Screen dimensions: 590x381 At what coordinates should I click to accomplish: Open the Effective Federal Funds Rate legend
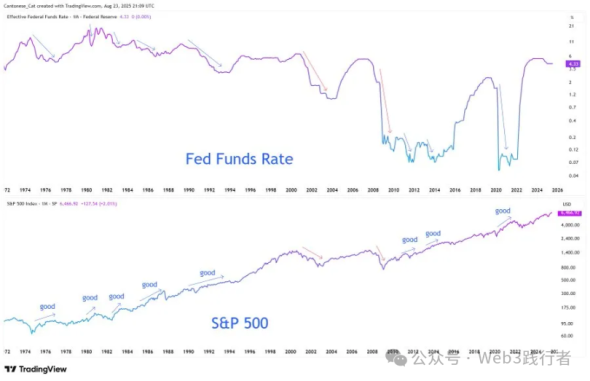[x=79, y=17]
